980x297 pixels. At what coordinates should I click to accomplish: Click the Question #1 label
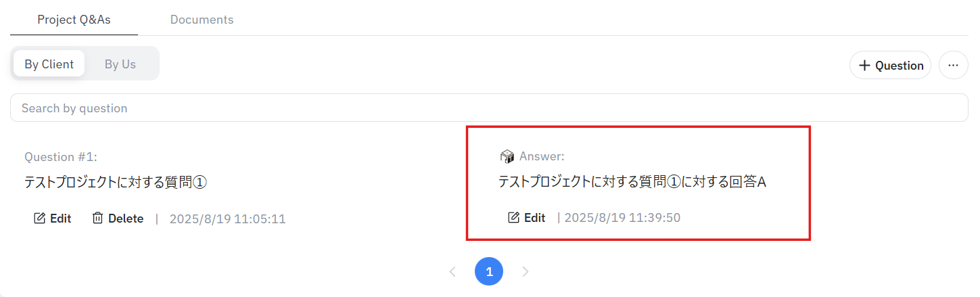[x=61, y=157]
